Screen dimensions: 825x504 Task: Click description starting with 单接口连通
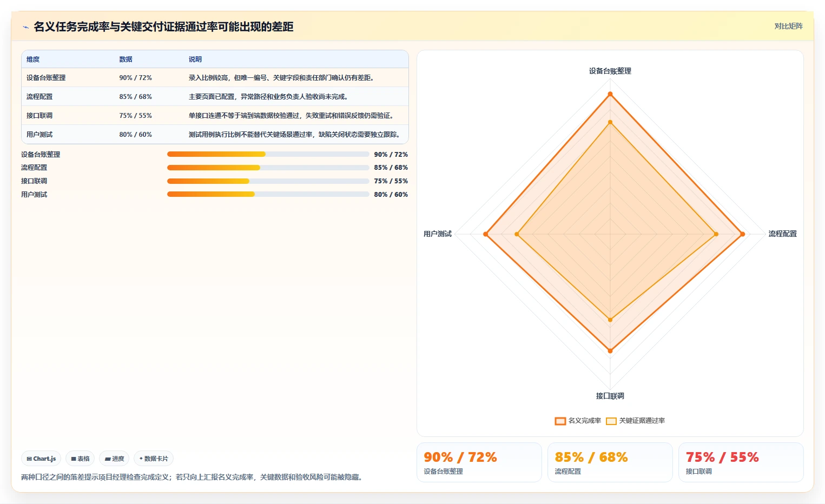pos(291,116)
